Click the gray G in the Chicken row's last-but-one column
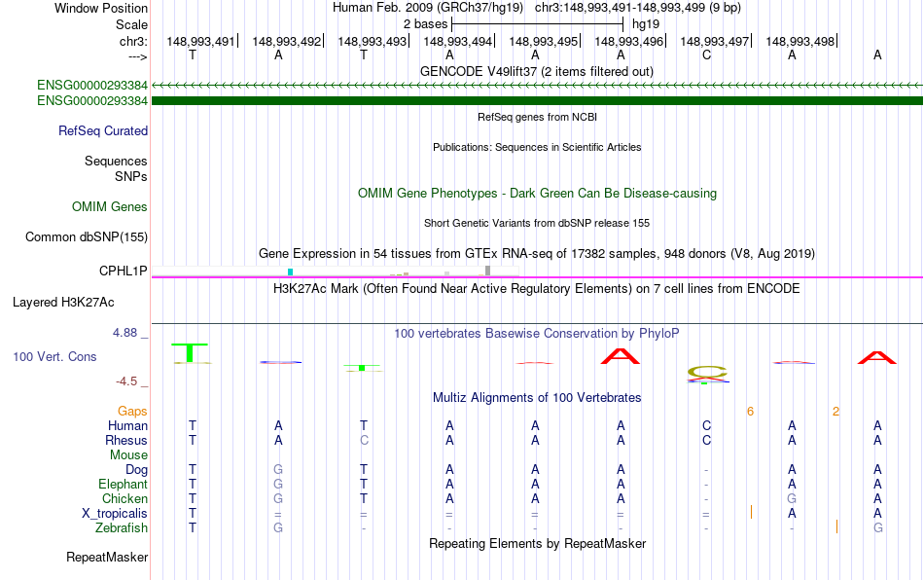 tap(792, 498)
